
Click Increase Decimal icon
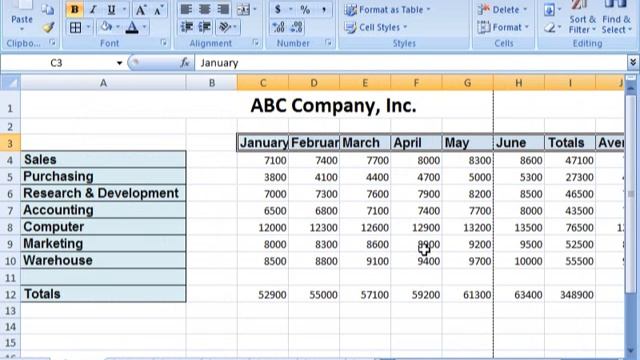click(278, 27)
